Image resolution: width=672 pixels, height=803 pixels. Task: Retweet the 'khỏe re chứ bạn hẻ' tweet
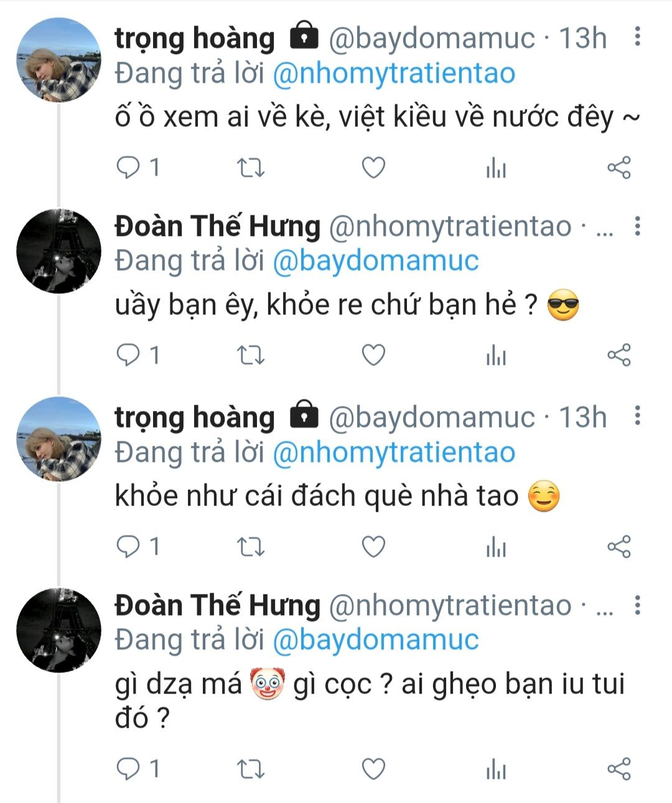pyautogui.click(x=251, y=356)
